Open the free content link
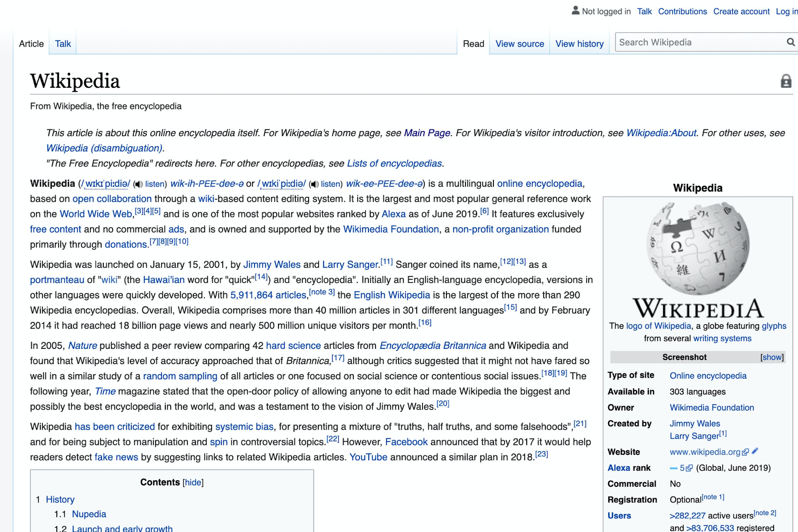The width and height of the screenshot is (798, 532). pyautogui.click(x=55, y=229)
